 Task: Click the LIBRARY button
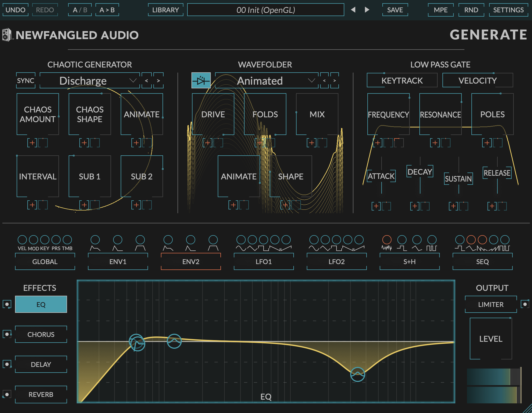[x=165, y=10]
